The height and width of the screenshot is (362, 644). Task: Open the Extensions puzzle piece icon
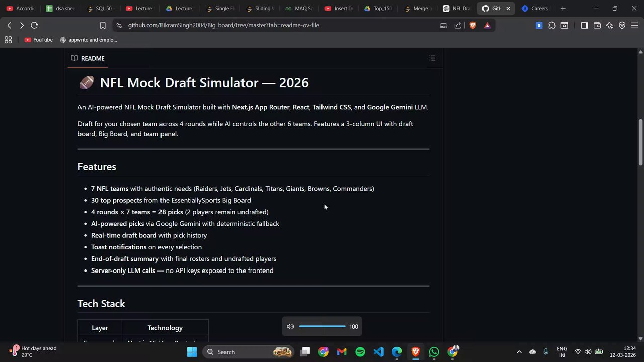552,25
